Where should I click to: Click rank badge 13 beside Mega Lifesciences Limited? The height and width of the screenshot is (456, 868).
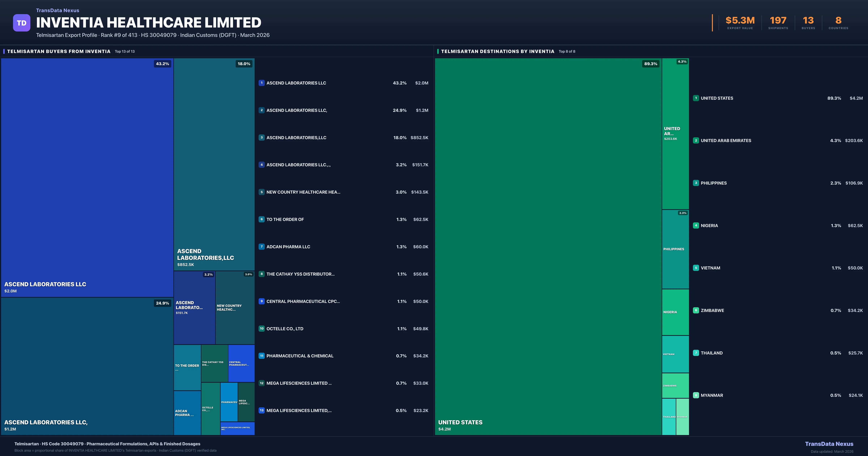click(x=261, y=410)
